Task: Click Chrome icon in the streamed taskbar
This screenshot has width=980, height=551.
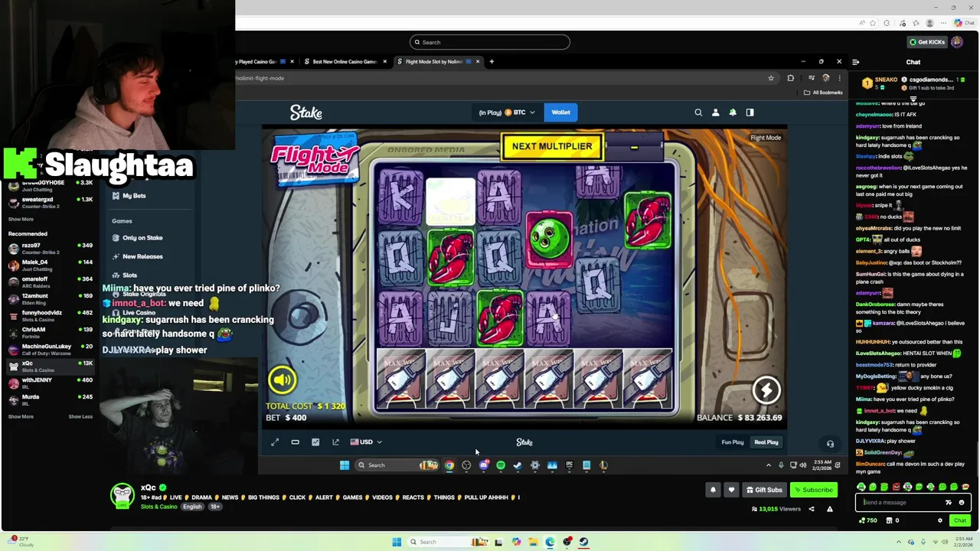Action: (449, 465)
